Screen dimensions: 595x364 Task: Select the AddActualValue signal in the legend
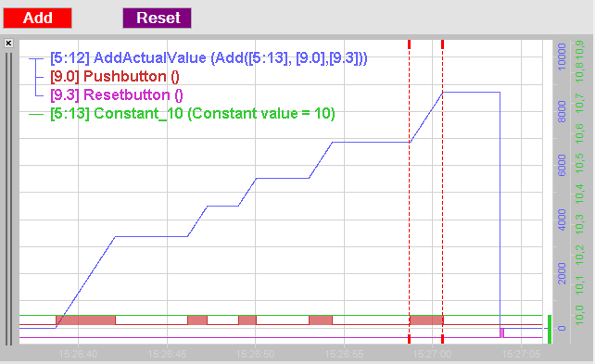[x=209, y=58]
